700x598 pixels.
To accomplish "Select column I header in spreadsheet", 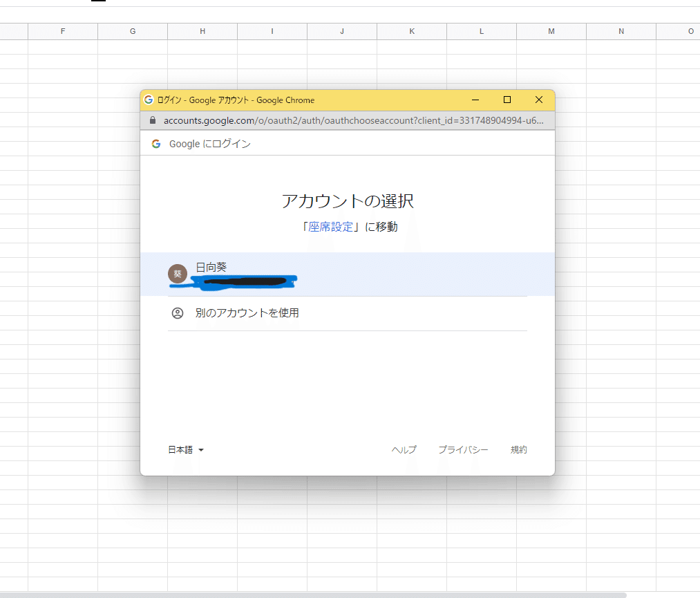I will click(272, 31).
